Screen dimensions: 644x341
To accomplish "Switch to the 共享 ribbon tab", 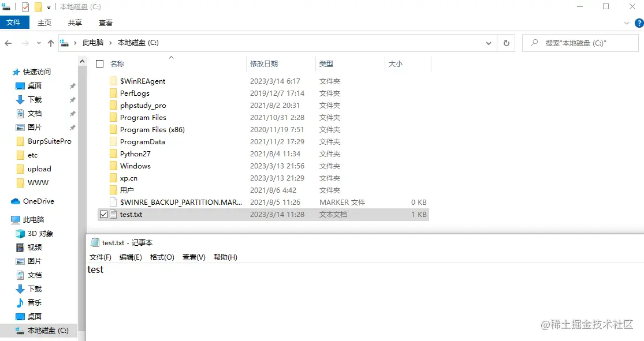I will (75, 23).
